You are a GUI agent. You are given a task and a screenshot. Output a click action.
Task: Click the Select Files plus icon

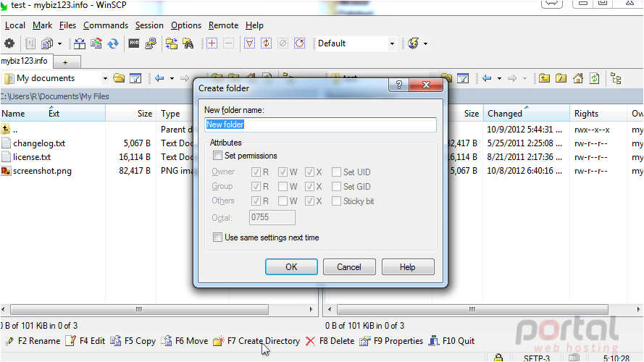click(x=212, y=43)
